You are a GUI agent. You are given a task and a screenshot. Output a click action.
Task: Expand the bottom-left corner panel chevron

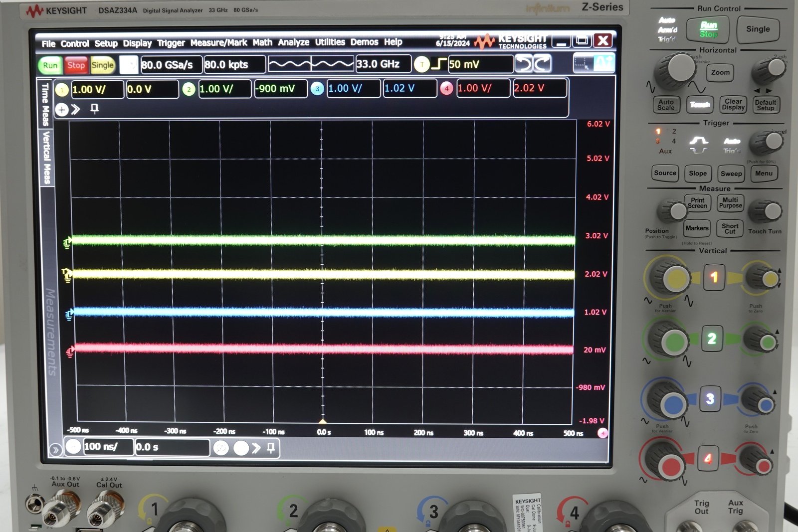(x=55, y=450)
